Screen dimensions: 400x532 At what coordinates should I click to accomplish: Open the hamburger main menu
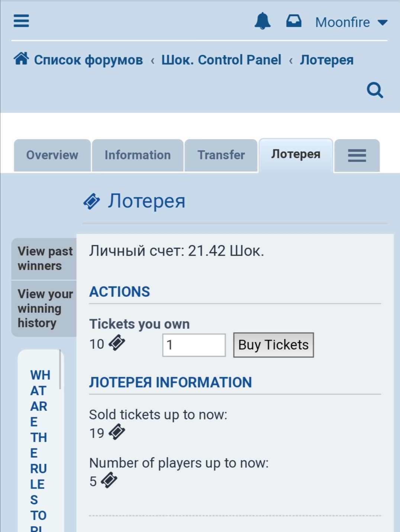[x=21, y=21]
